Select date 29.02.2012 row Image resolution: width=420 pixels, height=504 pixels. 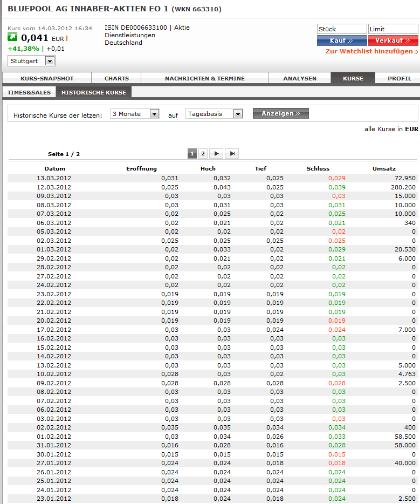pyautogui.click(x=212, y=258)
